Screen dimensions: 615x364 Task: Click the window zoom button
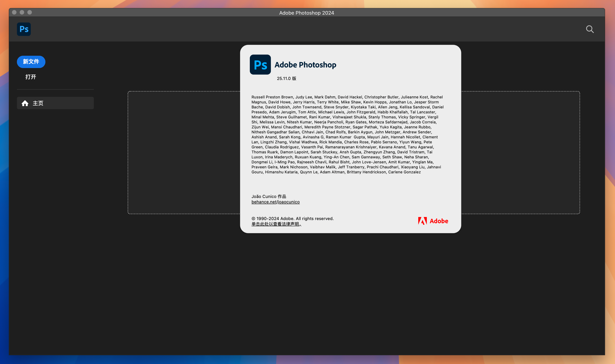click(29, 12)
